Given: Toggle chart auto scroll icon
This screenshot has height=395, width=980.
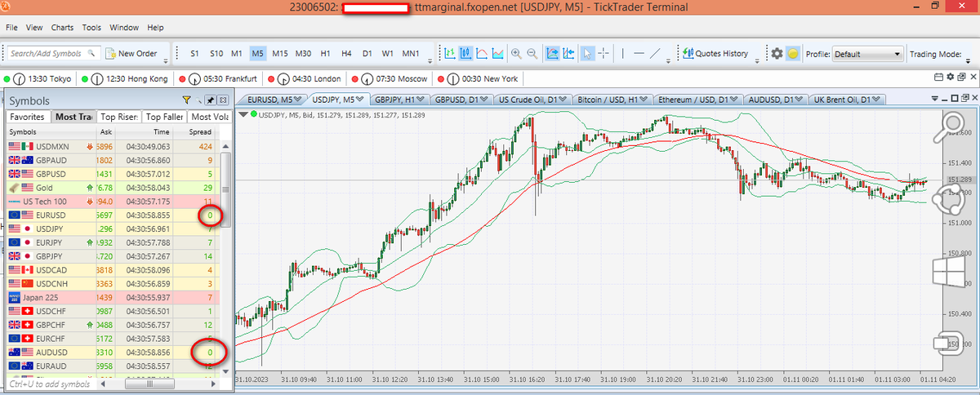Looking at the screenshot, I should tap(552, 54).
